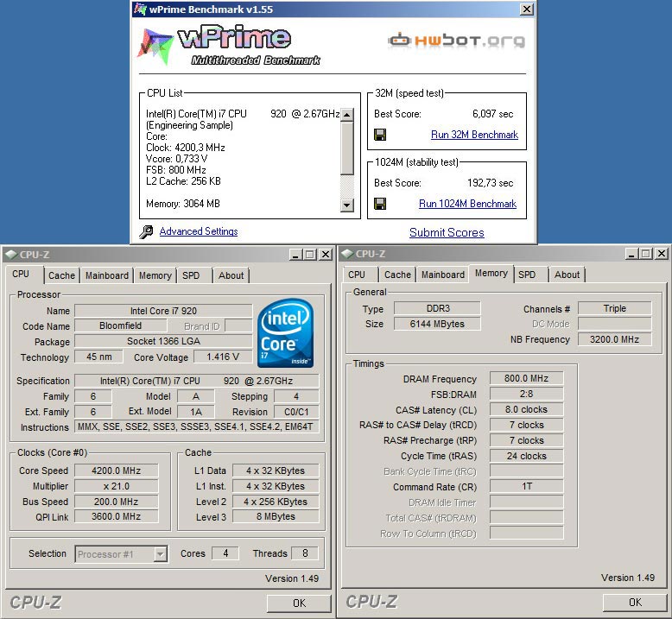Viewport: 672px width, 619px height.
Task: Click the Code Name Bloomfield field
Action: [120, 325]
